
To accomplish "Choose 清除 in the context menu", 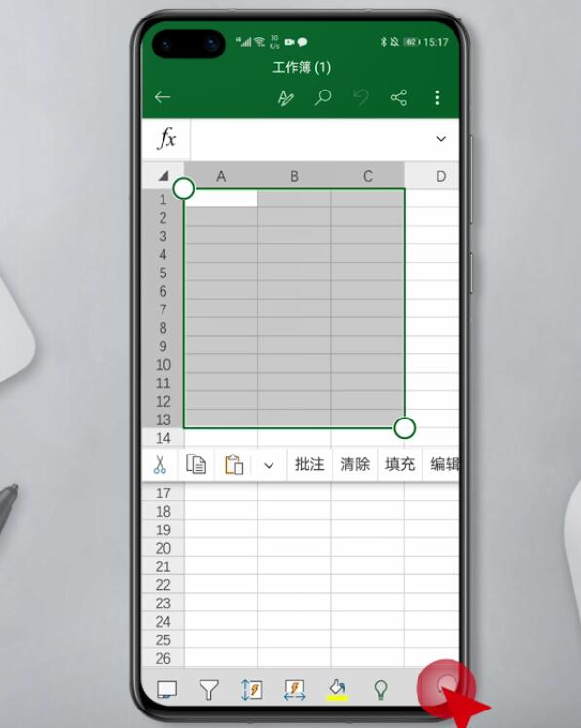I will [x=354, y=464].
